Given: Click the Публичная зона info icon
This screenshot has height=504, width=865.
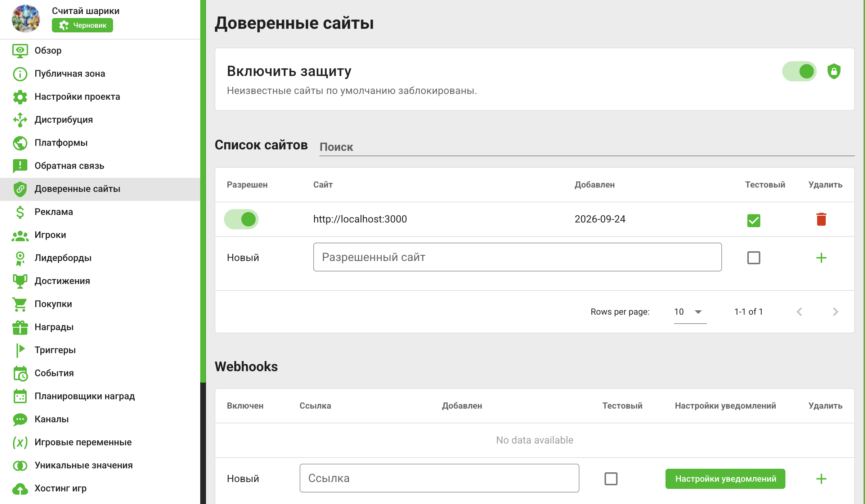Looking at the screenshot, I should 20,74.
